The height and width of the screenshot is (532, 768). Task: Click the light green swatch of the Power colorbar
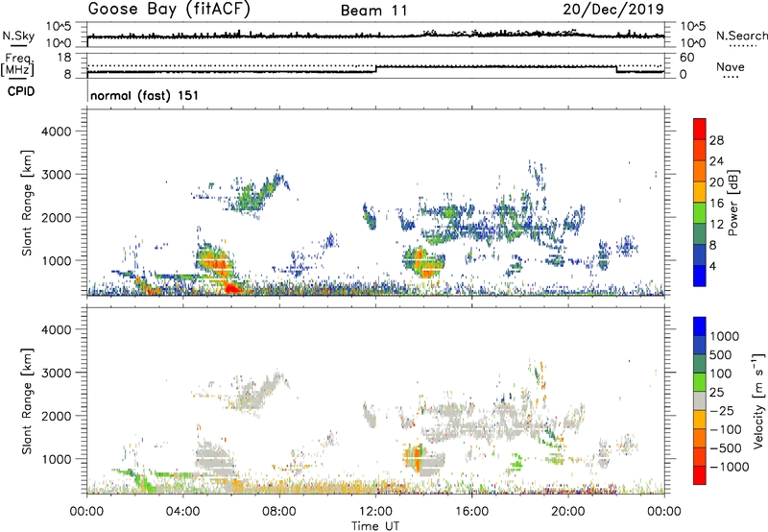[x=700, y=213]
